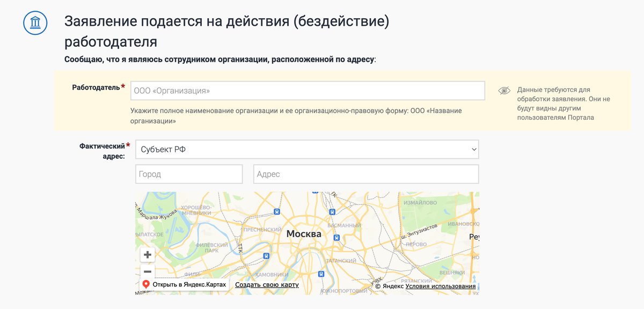Viewport: 644px width, 309px height.
Task: Open the Условия использования link
Action: [441, 286]
